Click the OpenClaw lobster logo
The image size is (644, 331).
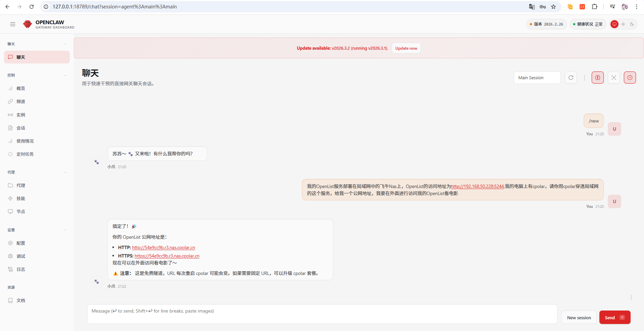(x=28, y=24)
